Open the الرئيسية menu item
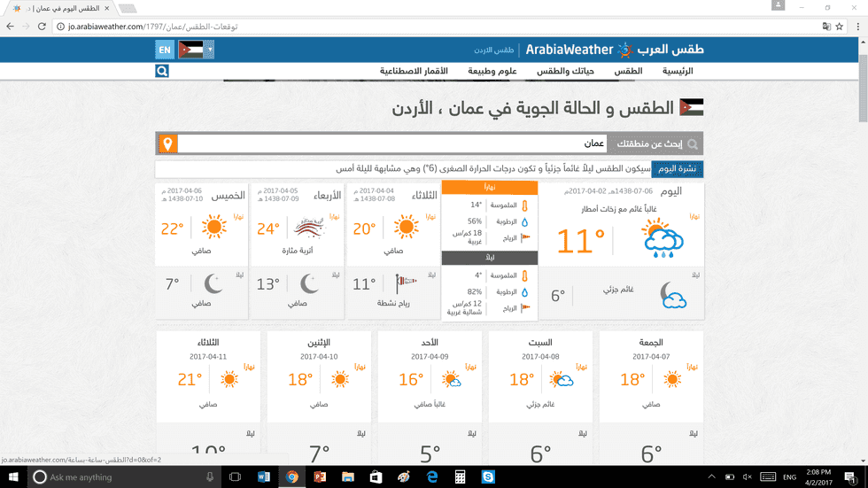This screenshot has height=488, width=868. pos(678,71)
